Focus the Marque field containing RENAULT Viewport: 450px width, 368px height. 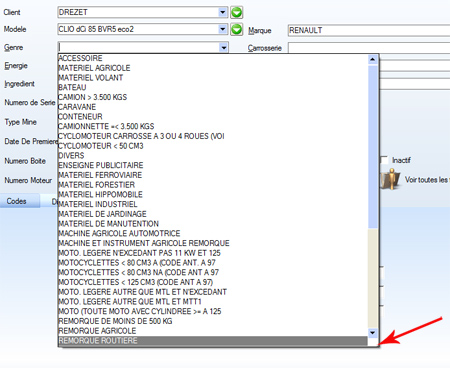tap(369, 30)
